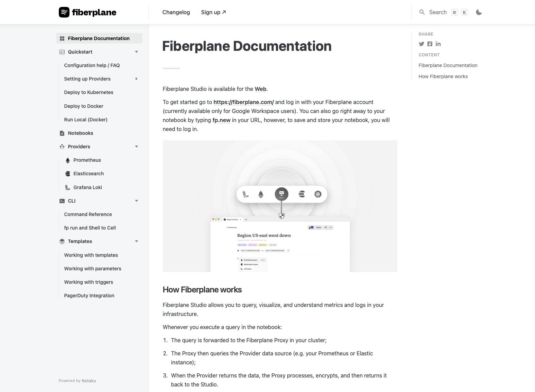Click the Fiberplane proxy illustration image

280,206
